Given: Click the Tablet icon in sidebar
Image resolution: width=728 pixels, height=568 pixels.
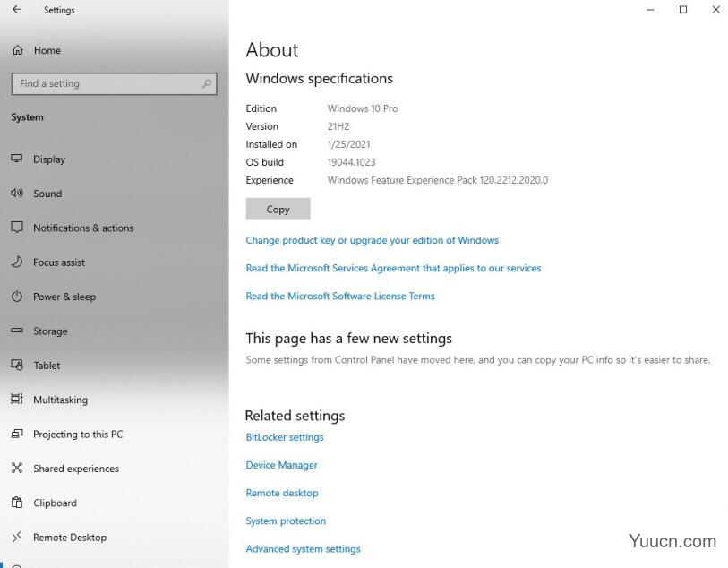Looking at the screenshot, I should click(x=17, y=365).
